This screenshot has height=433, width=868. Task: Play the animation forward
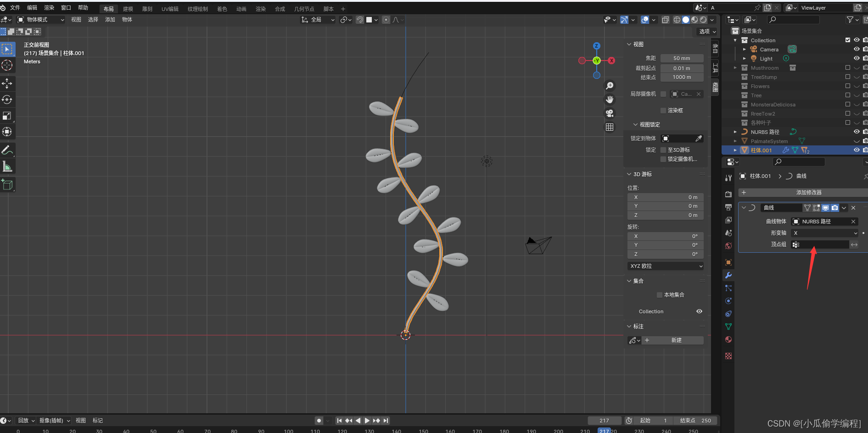367,421
